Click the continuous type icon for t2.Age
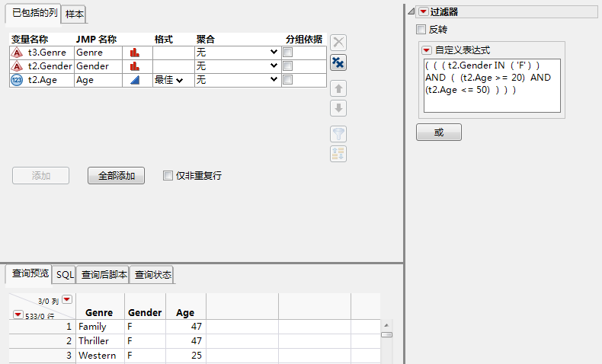 17,80
